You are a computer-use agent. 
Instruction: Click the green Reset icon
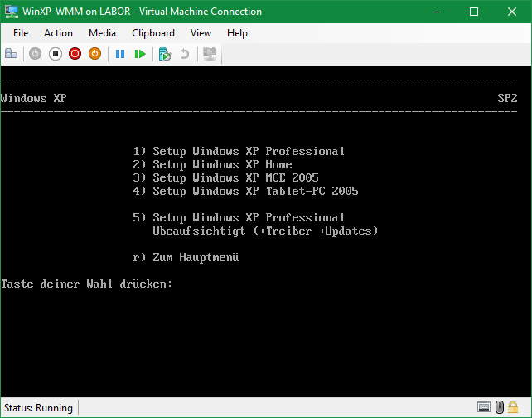coord(140,54)
